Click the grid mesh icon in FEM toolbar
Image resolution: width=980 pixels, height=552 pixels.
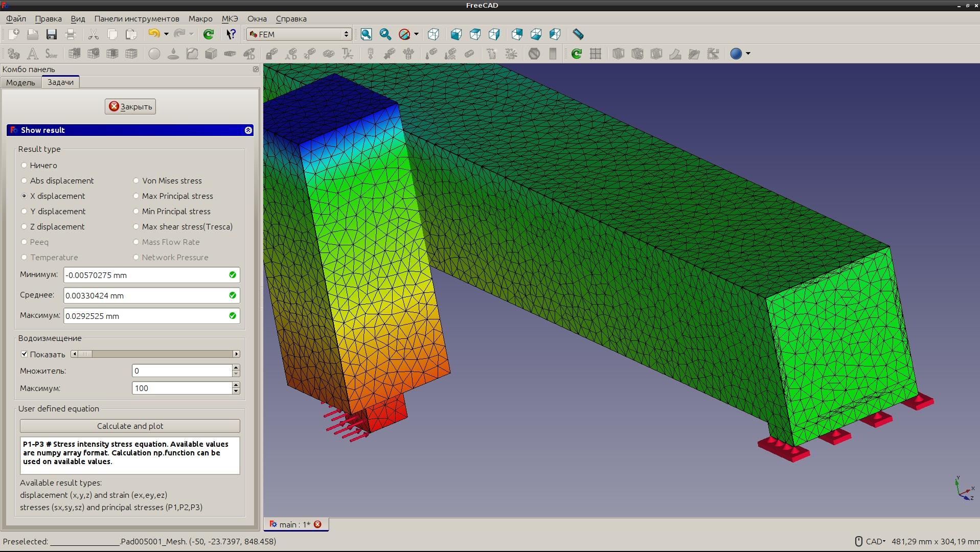coord(596,54)
